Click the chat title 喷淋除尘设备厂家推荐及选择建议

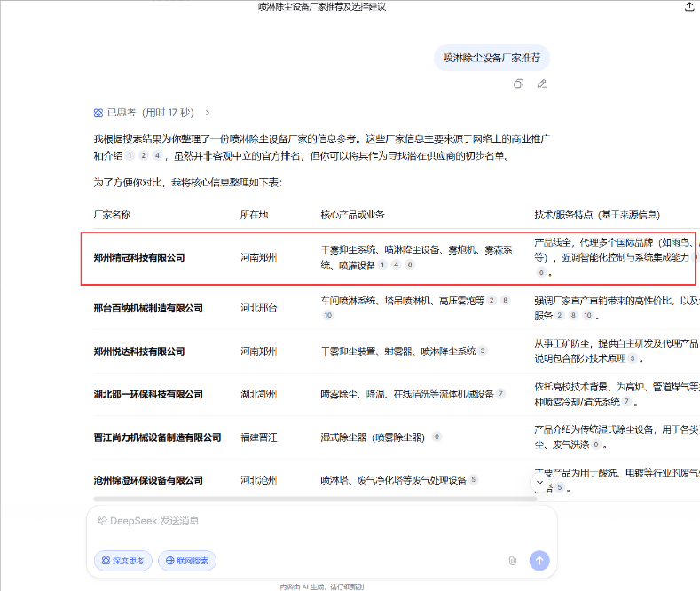tap(322, 7)
